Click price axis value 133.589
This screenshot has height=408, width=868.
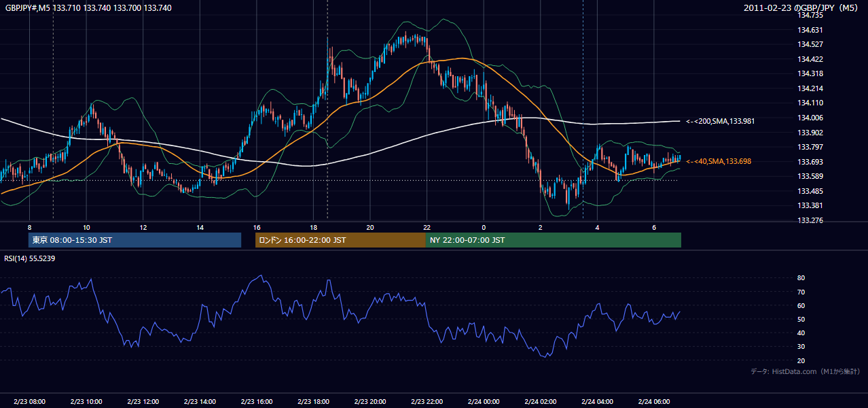[x=810, y=176]
